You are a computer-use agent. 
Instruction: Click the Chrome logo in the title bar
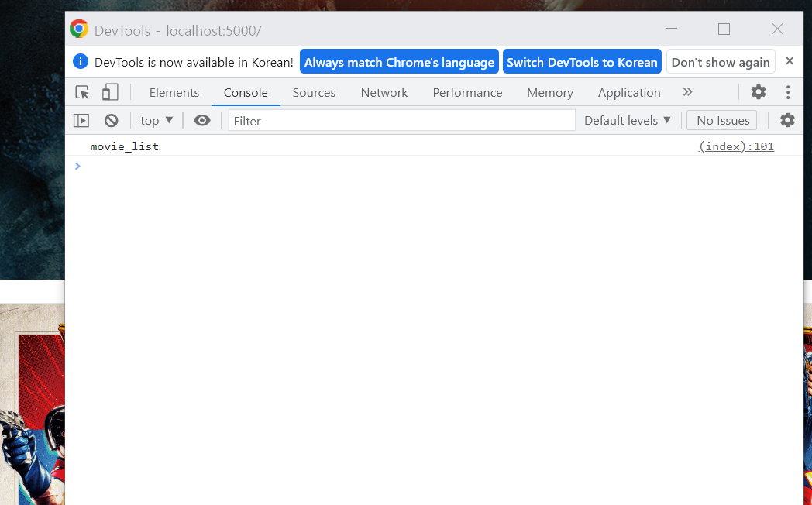(79, 29)
